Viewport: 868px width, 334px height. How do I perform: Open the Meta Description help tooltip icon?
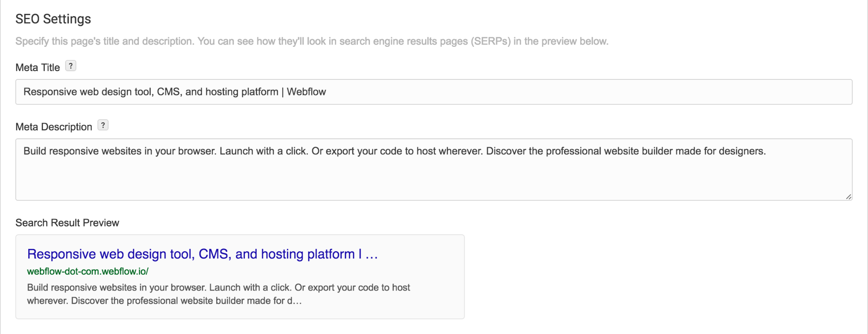click(103, 125)
